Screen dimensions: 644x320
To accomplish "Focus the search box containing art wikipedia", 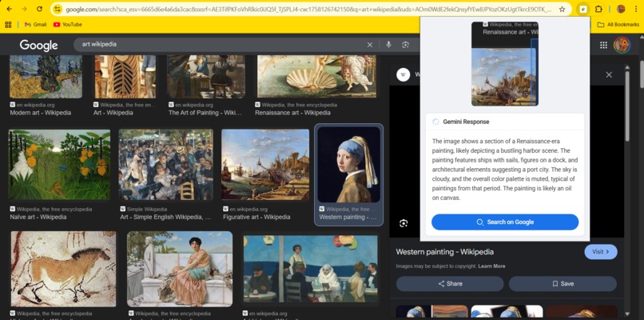I will click(222, 45).
